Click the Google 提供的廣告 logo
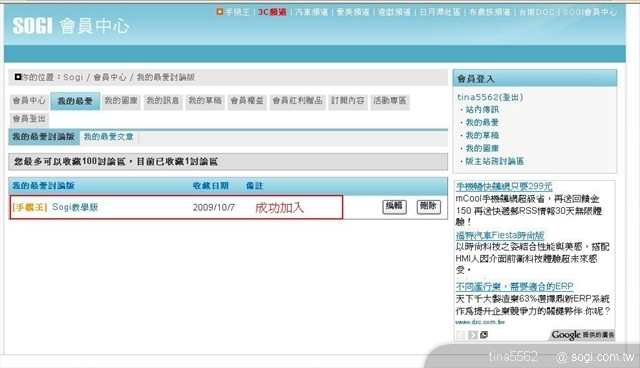640x368 pixels. pos(582,335)
